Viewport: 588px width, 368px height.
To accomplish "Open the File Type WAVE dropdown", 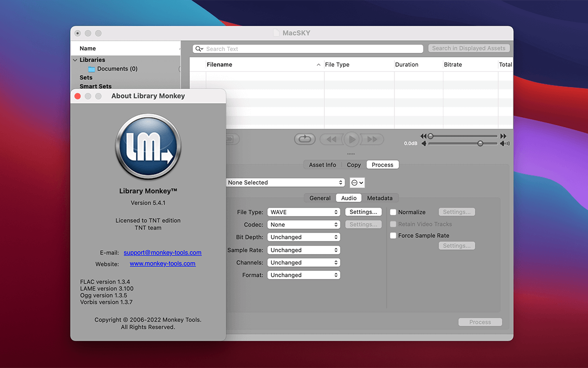I will [x=304, y=212].
